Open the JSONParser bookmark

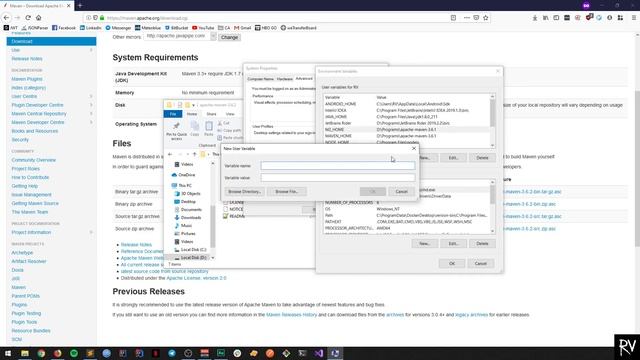click(x=35, y=28)
